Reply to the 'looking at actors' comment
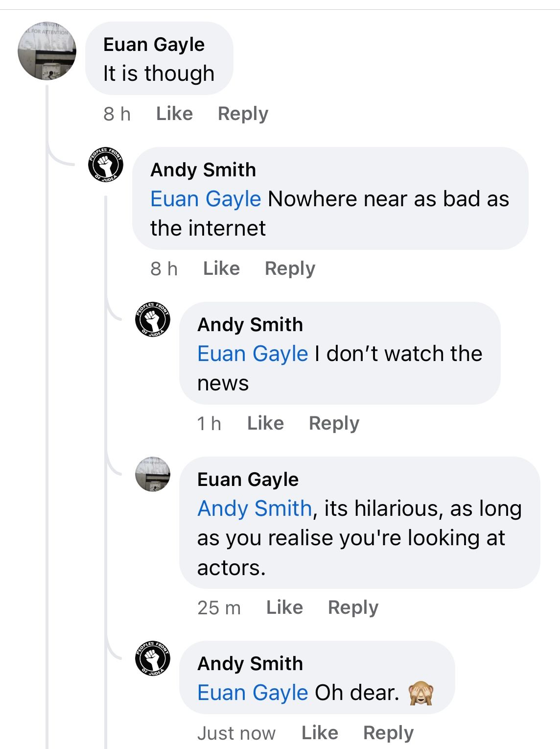 353,607
